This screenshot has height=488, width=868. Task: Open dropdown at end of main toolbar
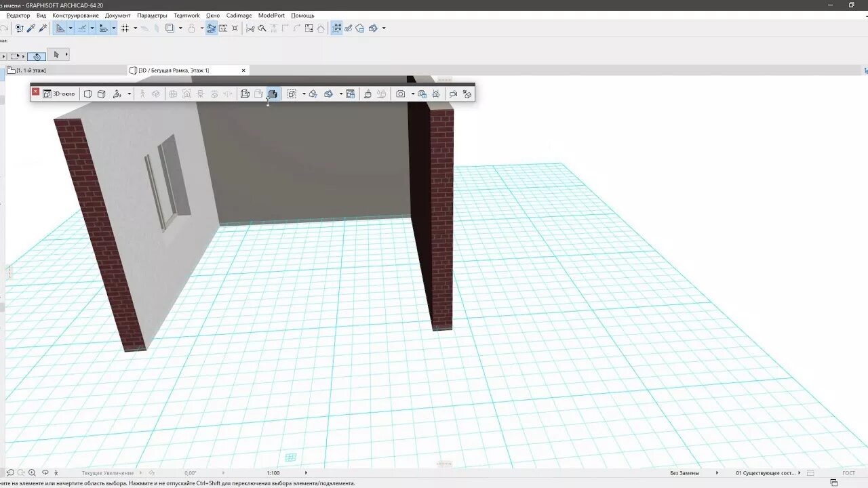[x=384, y=28]
